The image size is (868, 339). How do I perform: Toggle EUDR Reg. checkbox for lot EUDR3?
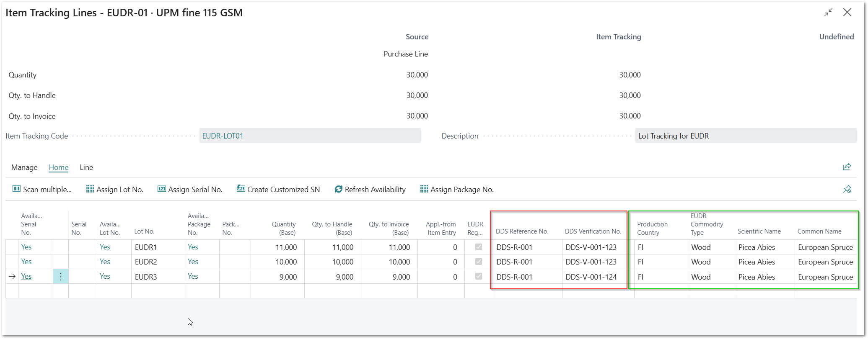coord(478,277)
